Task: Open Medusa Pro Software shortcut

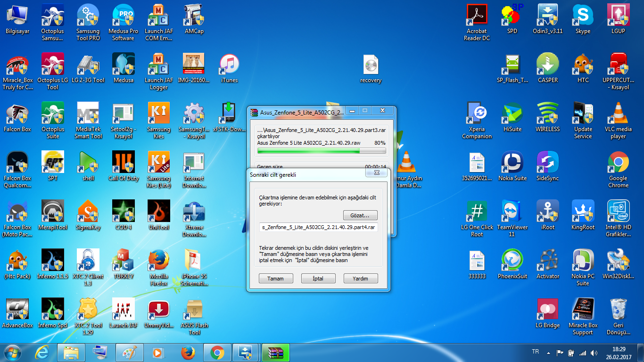Action: (x=124, y=23)
